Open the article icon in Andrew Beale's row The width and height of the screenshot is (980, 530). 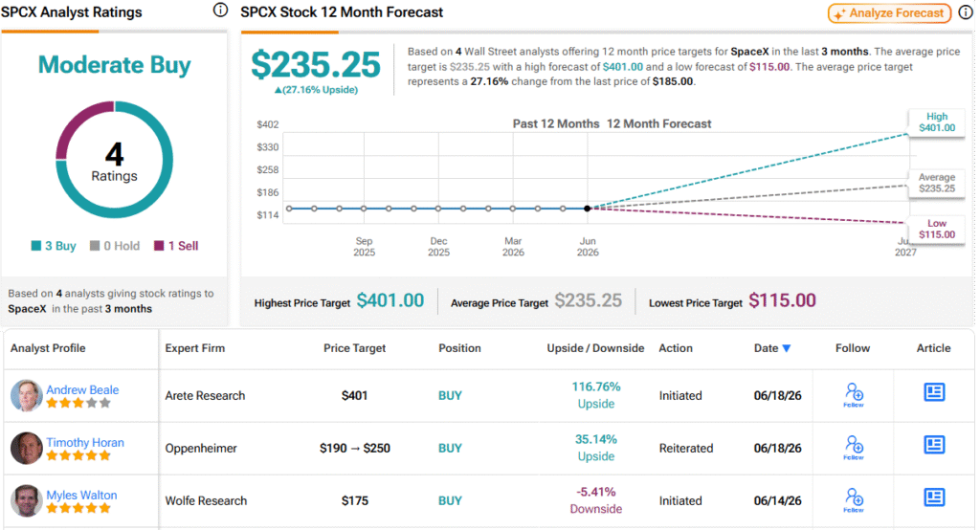(x=934, y=392)
